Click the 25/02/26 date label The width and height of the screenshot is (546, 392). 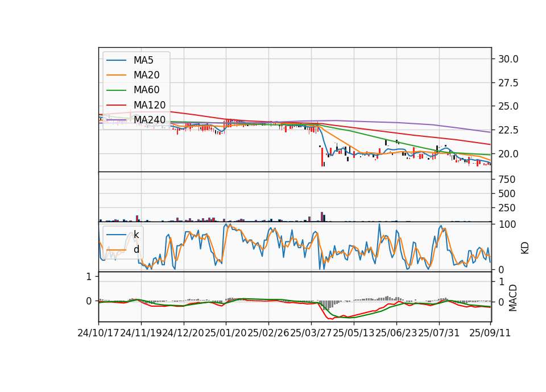click(268, 333)
